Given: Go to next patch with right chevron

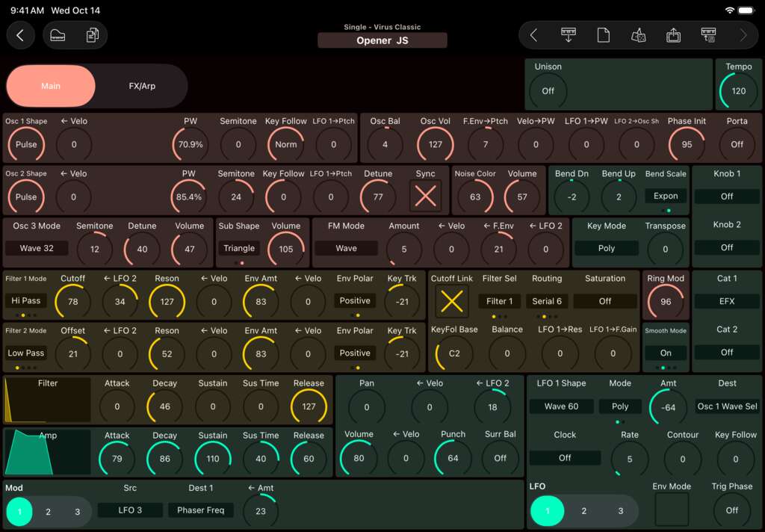Looking at the screenshot, I should (743, 35).
